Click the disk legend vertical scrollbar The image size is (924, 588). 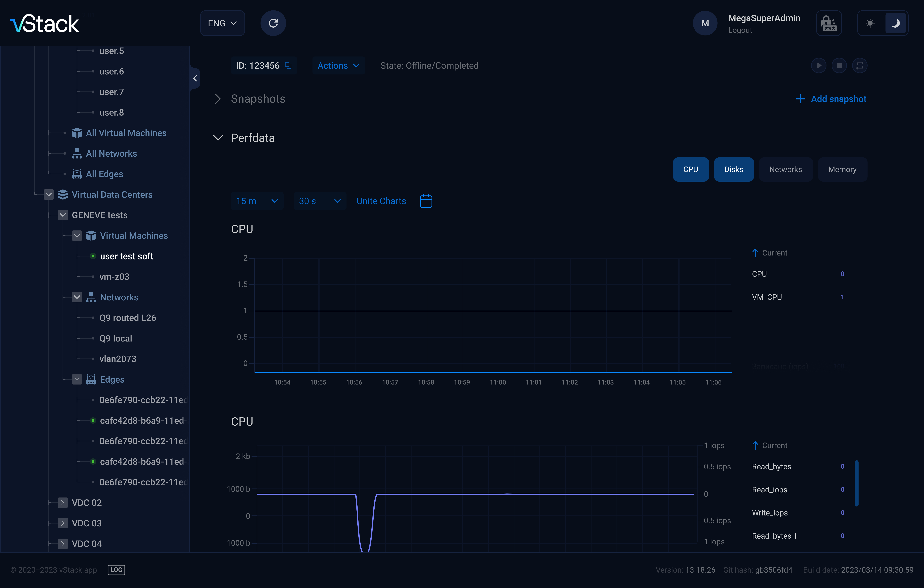click(856, 483)
